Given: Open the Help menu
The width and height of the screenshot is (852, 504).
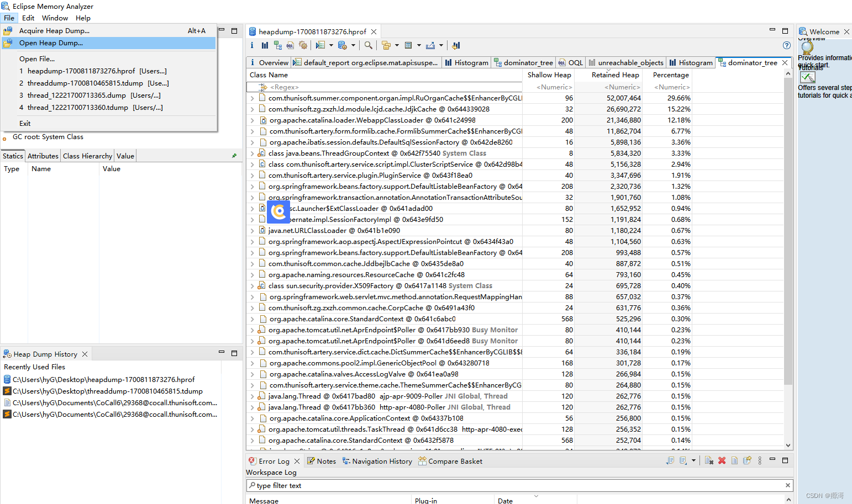Looking at the screenshot, I should 83,18.
